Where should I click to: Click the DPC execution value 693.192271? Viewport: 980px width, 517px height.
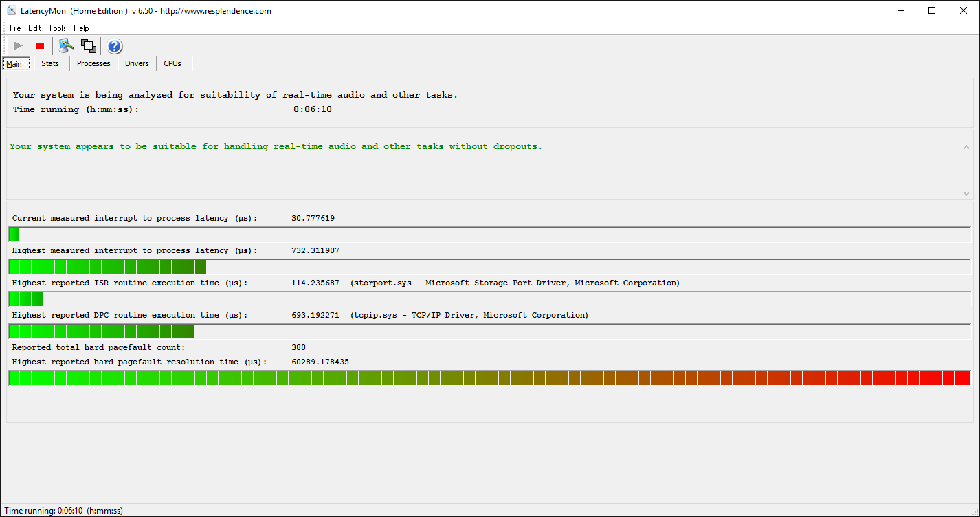pos(315,315)
